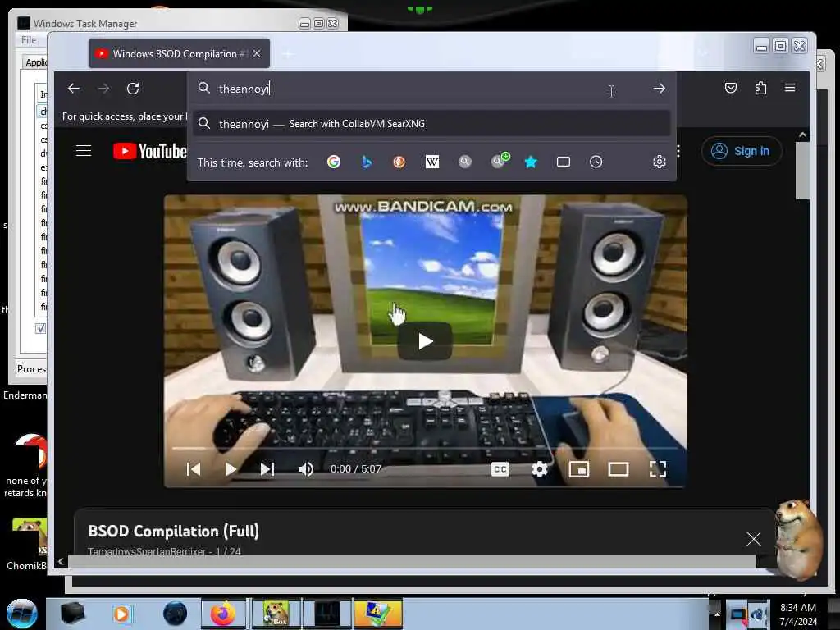Viewport: 840px width, 630px height.
Task: Open the extensions puzzle icon
Action: [x=760, y=88]
